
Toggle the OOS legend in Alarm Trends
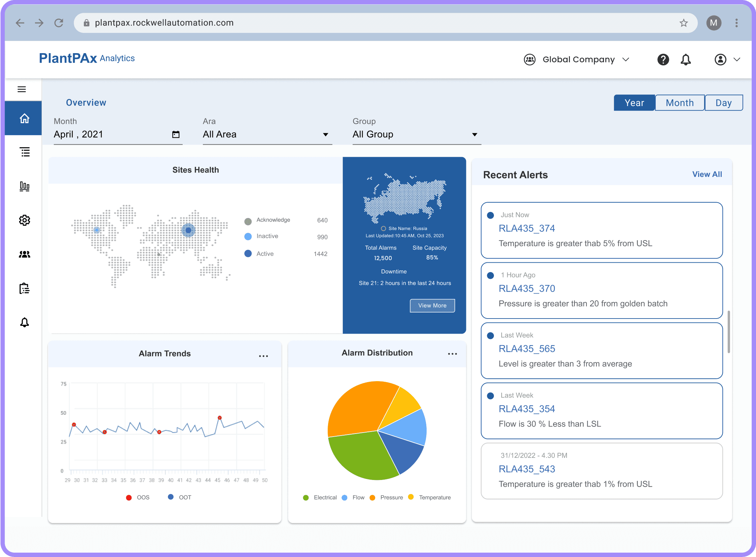point(138,497)
